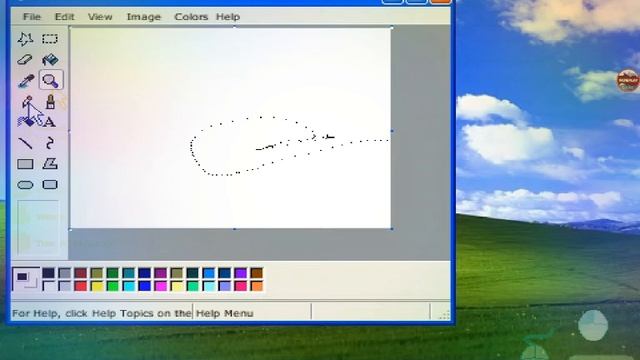This screenshot has width=640, height=360.
Task: Choose the straight Line tool
Action: [x=25, y=143]
